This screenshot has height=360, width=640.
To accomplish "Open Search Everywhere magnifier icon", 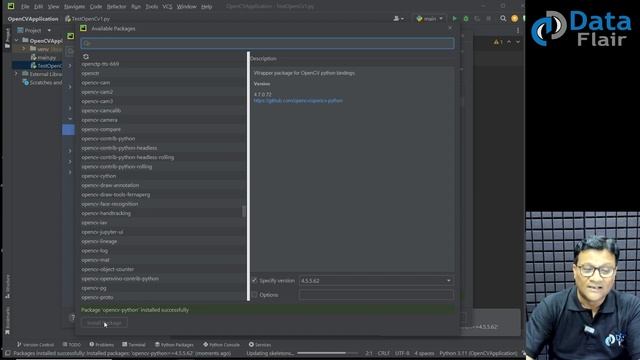I will pos(503,18).
